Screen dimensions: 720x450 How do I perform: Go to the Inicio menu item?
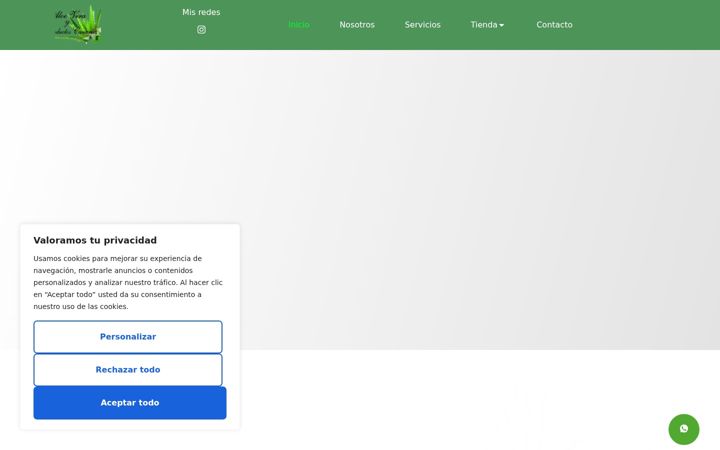[298, 25]
